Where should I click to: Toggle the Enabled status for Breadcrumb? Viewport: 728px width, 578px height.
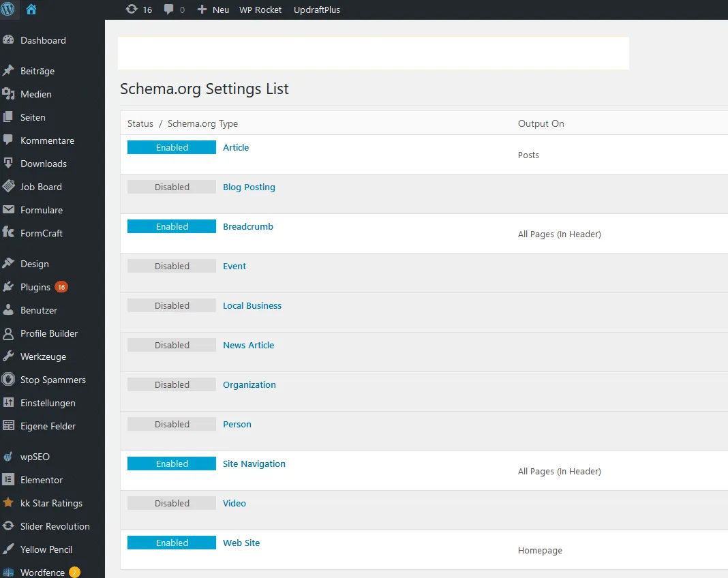[x=172, y=226]
